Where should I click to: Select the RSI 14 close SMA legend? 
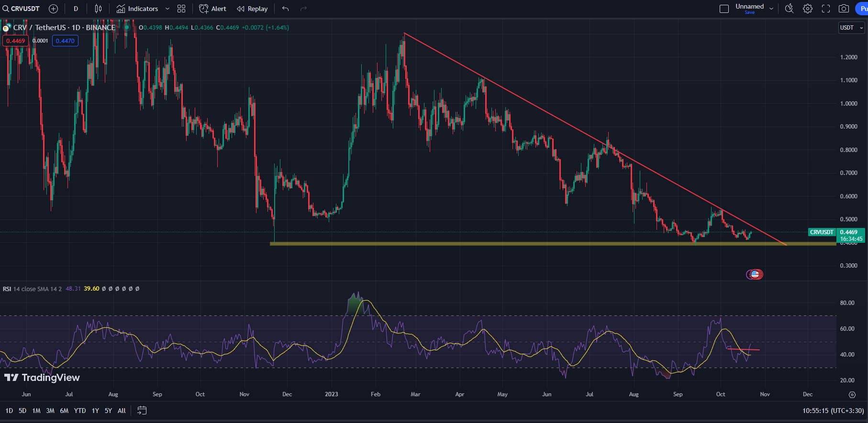[x=32, y=289]
